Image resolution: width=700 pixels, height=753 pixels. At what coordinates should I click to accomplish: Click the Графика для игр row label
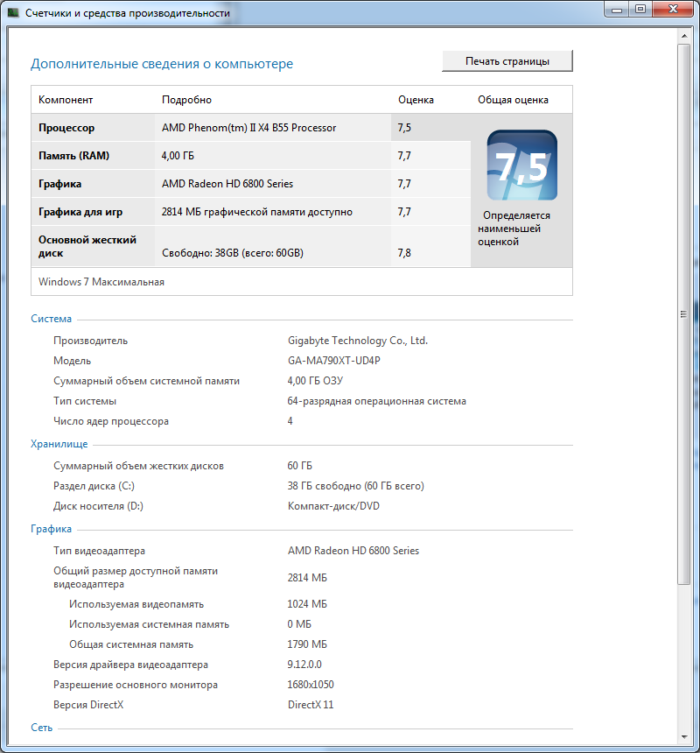(x=80, y=212)
